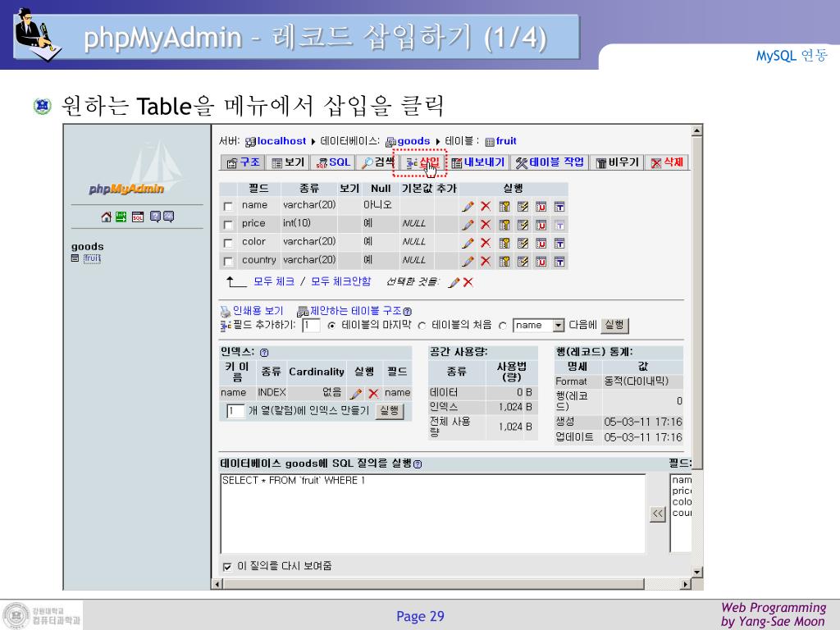Open the 구조 tab

[x=244, y=162]
